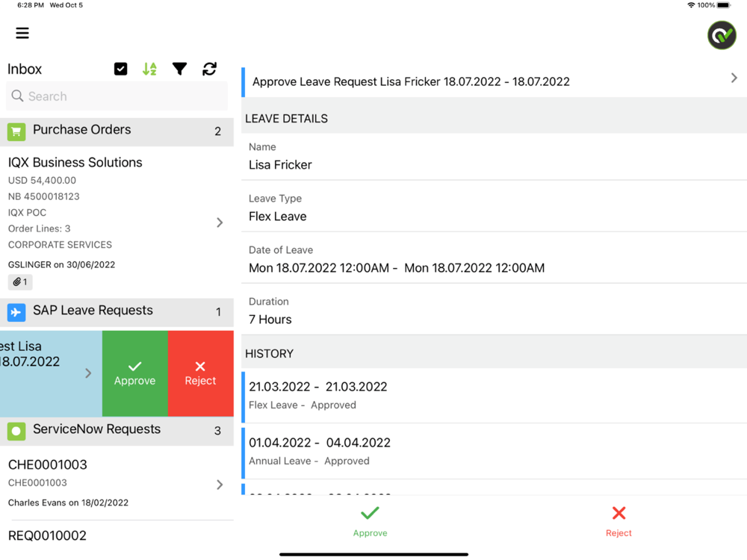Select the Flex Leave type value
The width and height of the screenshot is (747, 560).
[x=278, y=217]
